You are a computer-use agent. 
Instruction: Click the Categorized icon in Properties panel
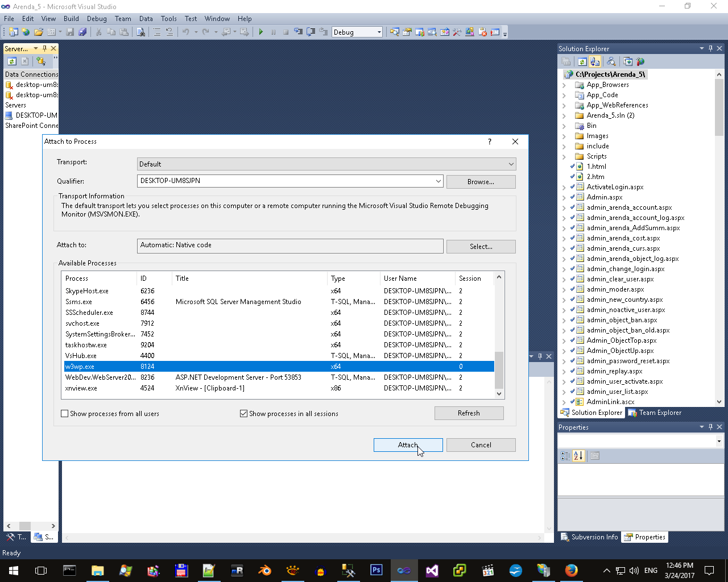click(x=565, y=456)
